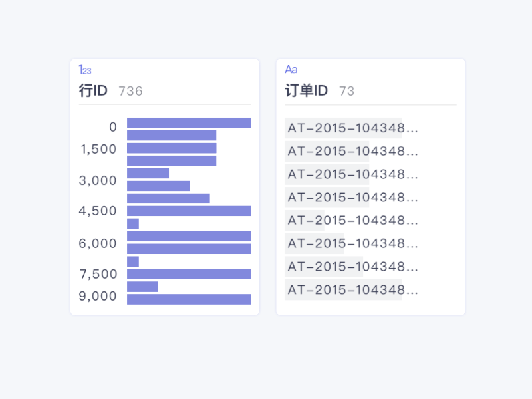Screen dimensions: 532x399
Task: Pick the long bar aligned with 4,500
Action: click(189, 211)
